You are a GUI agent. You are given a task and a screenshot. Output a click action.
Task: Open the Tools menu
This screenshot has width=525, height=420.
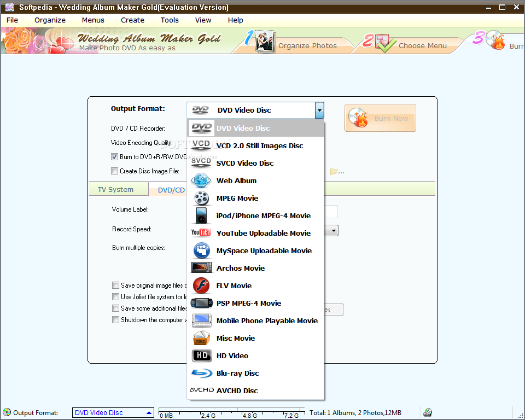170,20
